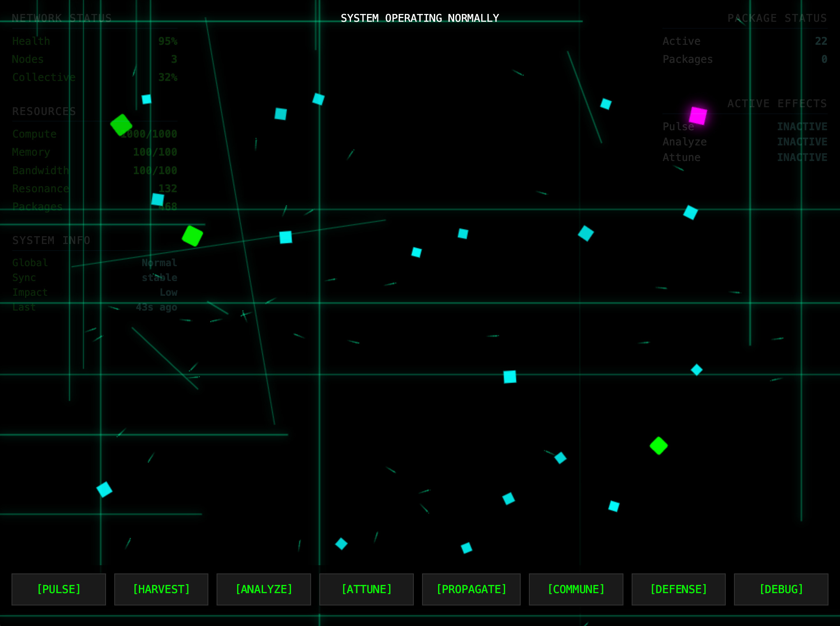Toggle the [DEBUG] mode

tap(781, 589)
